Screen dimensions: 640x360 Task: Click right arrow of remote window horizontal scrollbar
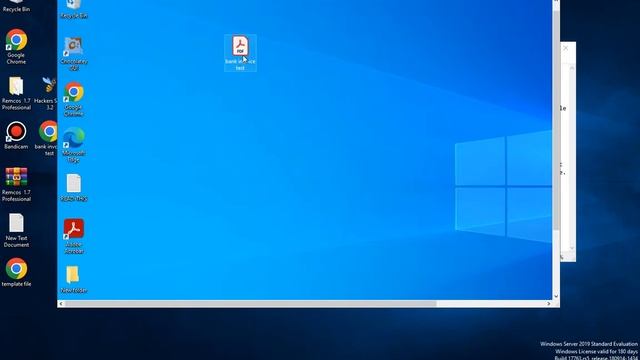[549, 304]
